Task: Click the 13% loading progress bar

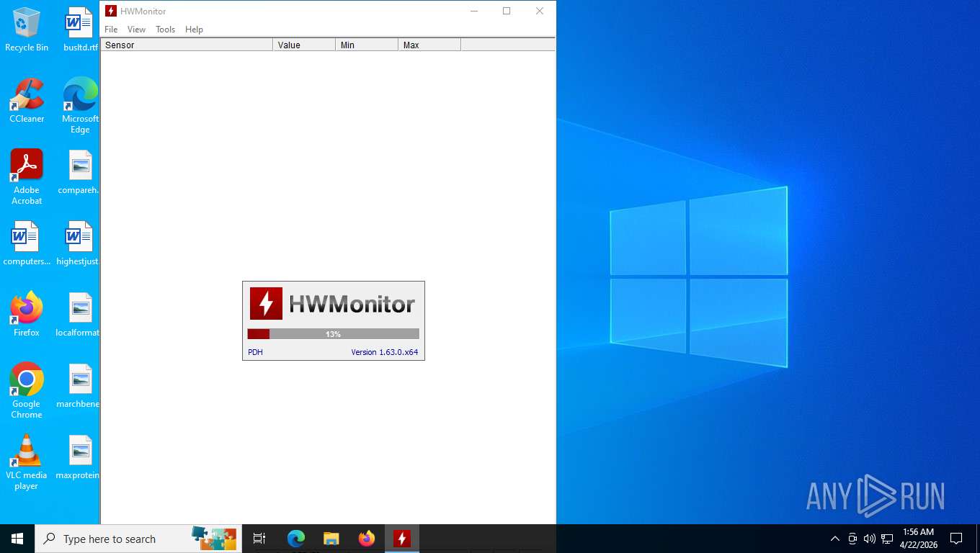Action: [333, 334]
